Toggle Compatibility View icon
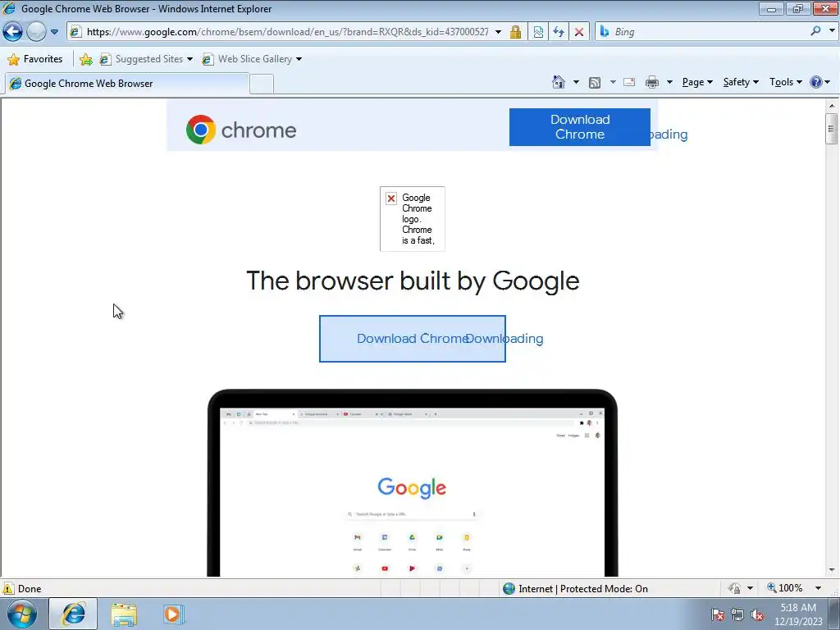 (x=538, y=32)
